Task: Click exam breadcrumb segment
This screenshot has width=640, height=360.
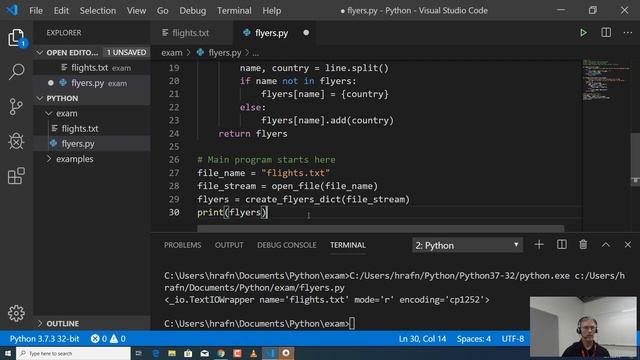Action: pyautogui.click(x=172, y=53)
